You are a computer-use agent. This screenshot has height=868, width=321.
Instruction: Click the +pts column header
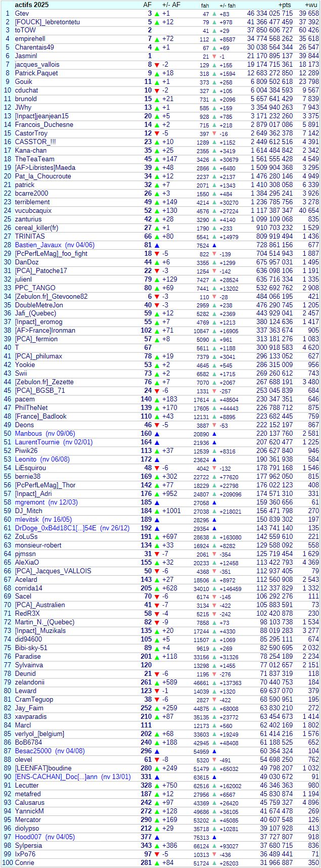click(x=285, y=5)
